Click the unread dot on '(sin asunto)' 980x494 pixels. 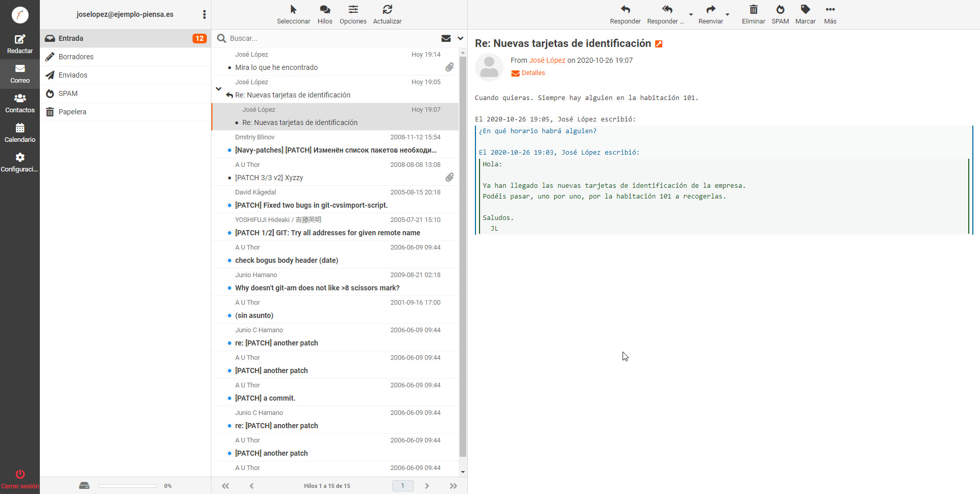(x=229, y=316)
